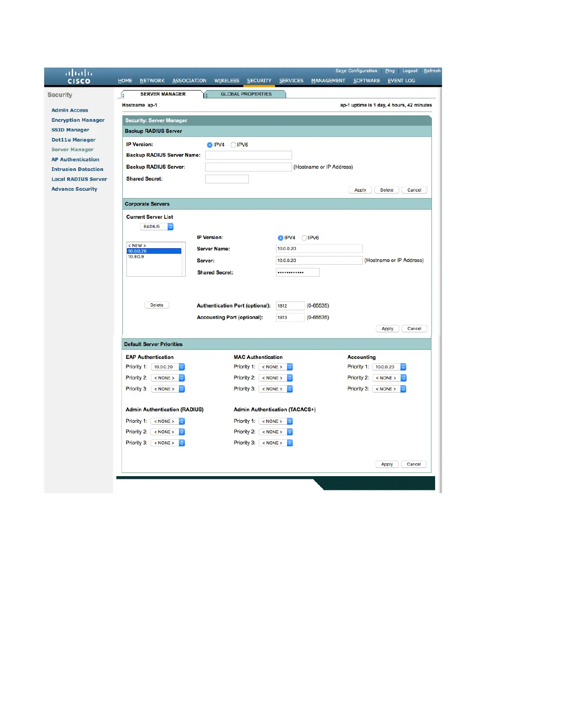Open the RADIUS server type dropdown
563x728 pixels.
156,227
